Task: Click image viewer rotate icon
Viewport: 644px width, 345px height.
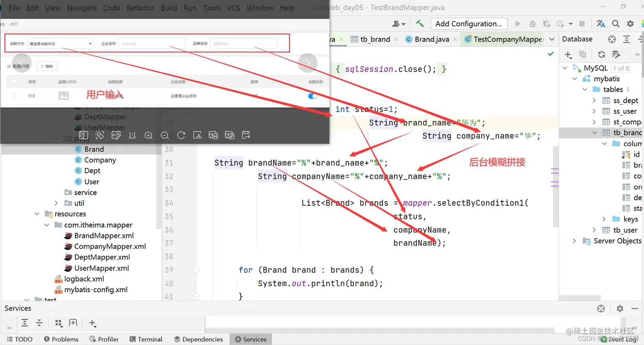Action: (181, 135)
